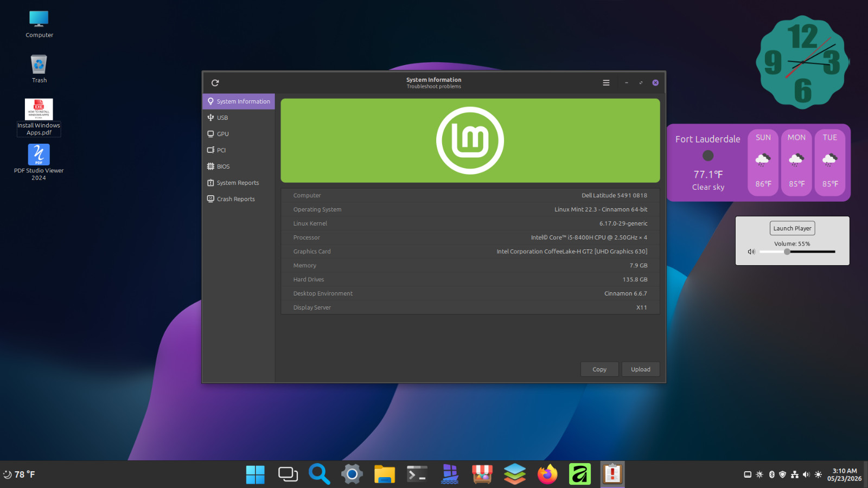
Task: Click the System Information taskbar entry
Action: point(612,474)
